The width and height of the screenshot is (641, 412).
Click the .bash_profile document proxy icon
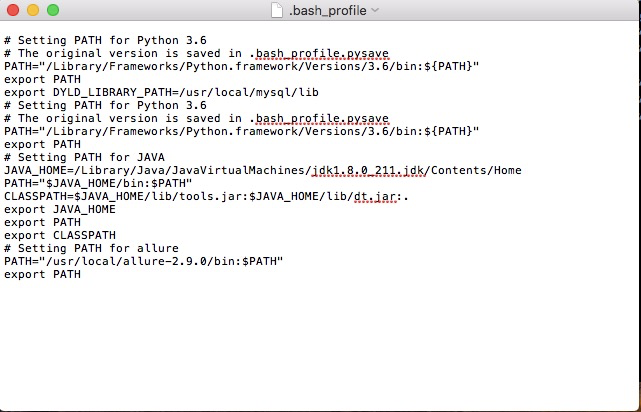(x=277, y=10)
